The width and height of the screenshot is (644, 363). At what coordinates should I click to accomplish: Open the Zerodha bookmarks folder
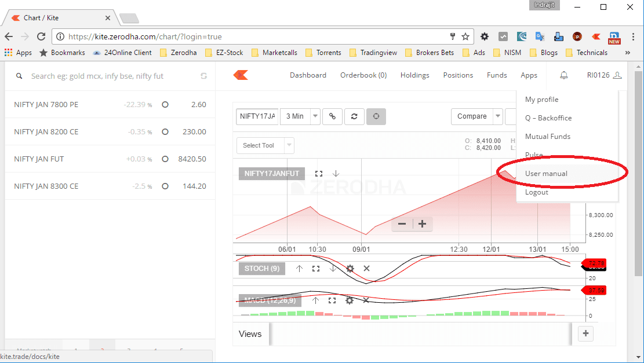[179, 53]
